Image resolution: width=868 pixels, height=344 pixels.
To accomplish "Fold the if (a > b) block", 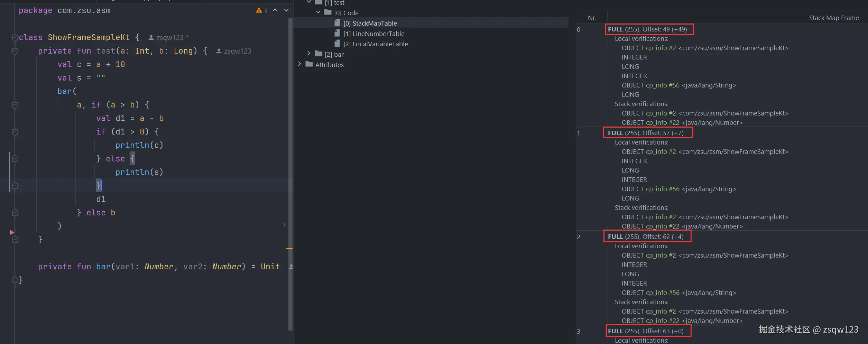I will click(15, 105).
